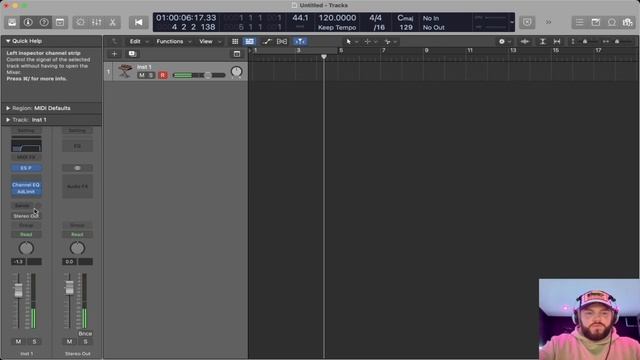Open the Edit menu in tracks area
This screenshot has width=640, height=360.
(138, 41)
